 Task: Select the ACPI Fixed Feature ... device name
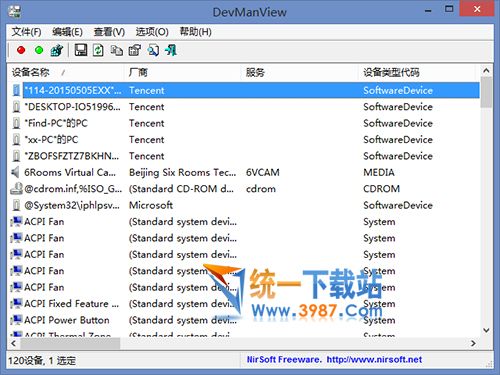pyautogui.click(x=71, y=304)
